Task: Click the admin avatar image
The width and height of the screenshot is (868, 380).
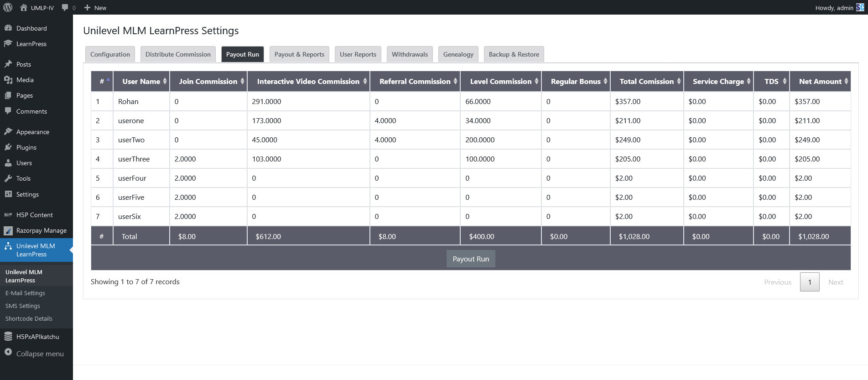Action: click(x=860, y=7)
